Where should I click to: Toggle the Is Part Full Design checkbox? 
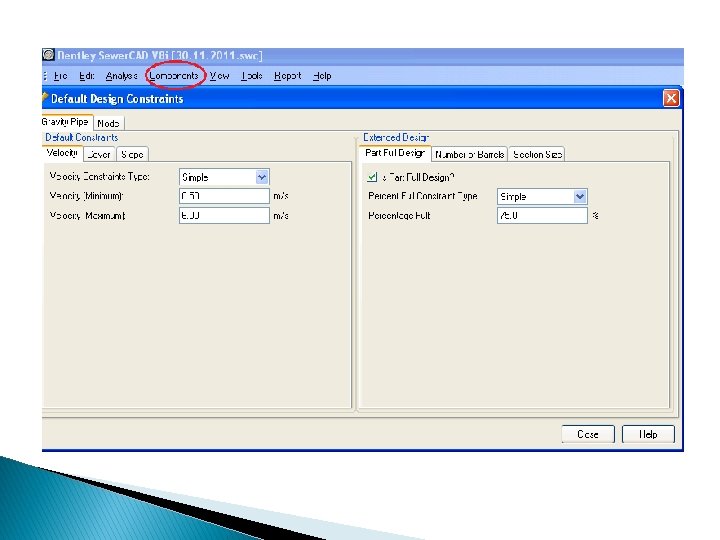pos(372,177)
